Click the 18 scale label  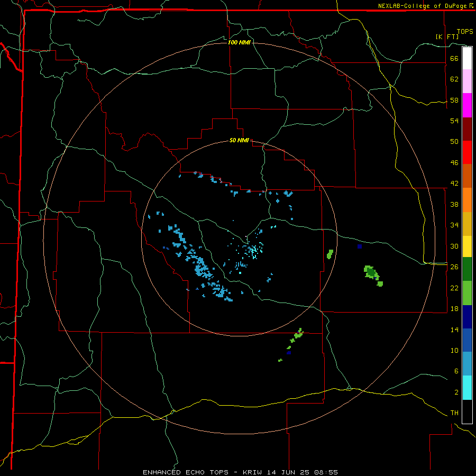coord(454,308)
